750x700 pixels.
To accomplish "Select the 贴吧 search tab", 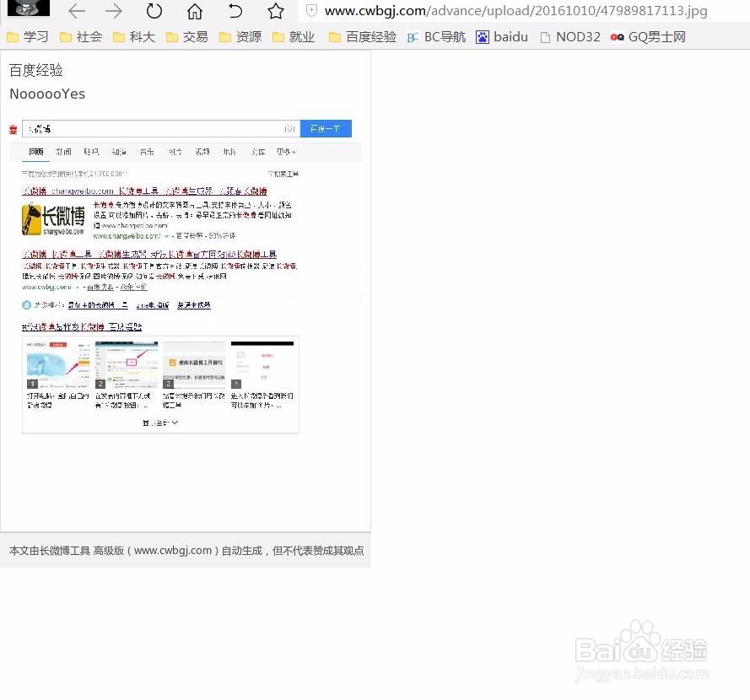I will click(x=91, y=152).
